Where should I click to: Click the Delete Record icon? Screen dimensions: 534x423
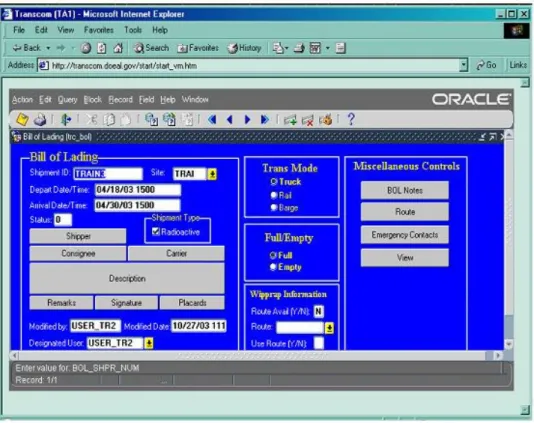308,120
